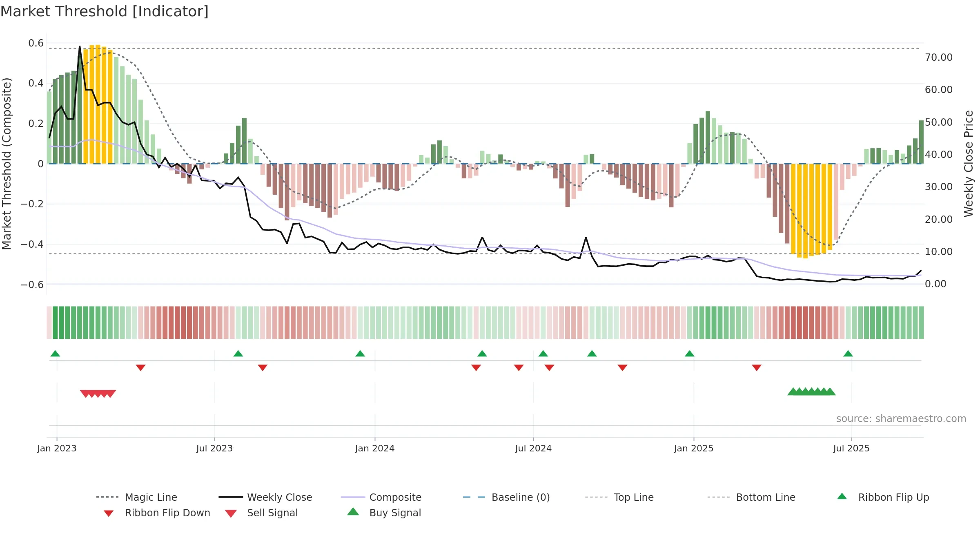Click the Market Threshold (Composite) axis title

click(x=7, y=164)
